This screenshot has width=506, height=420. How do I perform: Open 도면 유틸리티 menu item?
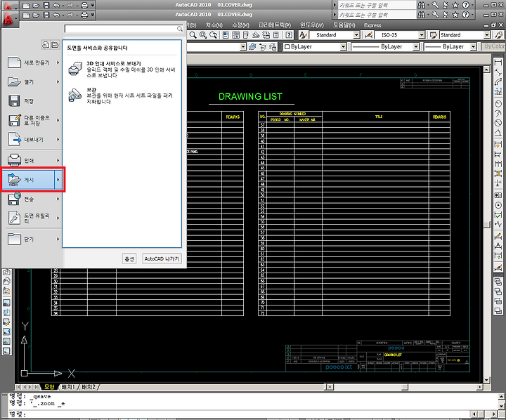(31, 218)
